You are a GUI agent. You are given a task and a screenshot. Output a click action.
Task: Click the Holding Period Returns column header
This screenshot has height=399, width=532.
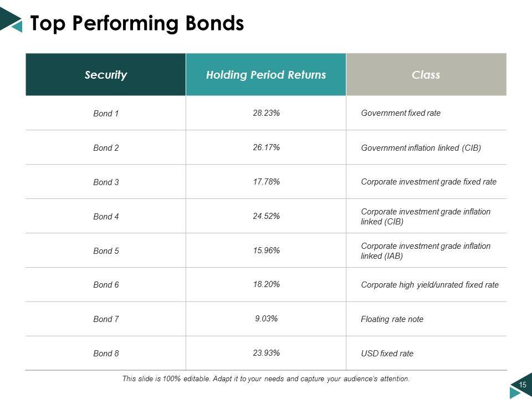point(266,75)
